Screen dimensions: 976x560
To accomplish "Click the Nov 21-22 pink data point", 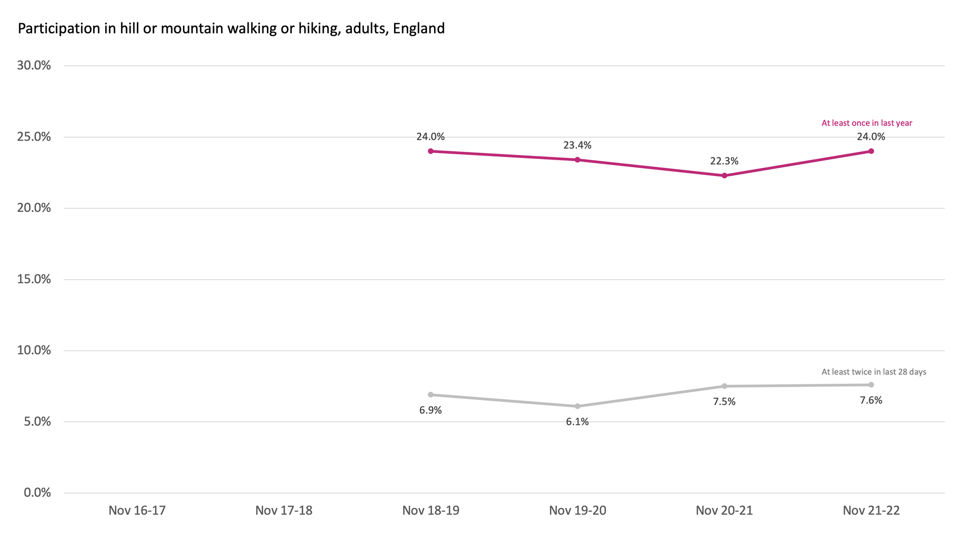I will [x=871, y=151].
